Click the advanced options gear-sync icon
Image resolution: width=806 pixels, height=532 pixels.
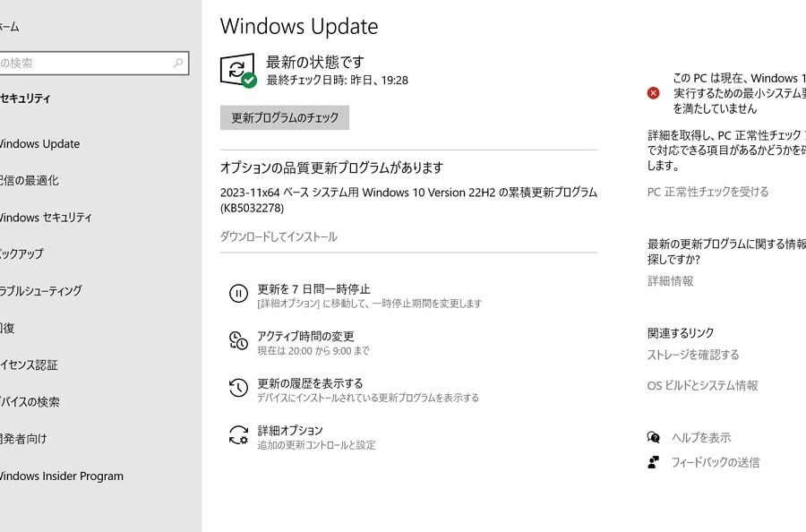(238, 435)
